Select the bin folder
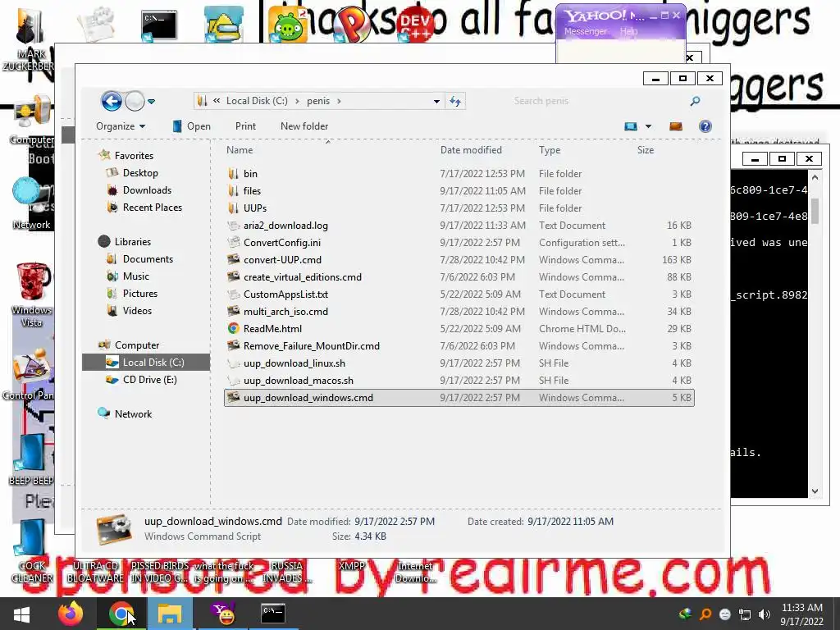 click(x=459, y=174)
